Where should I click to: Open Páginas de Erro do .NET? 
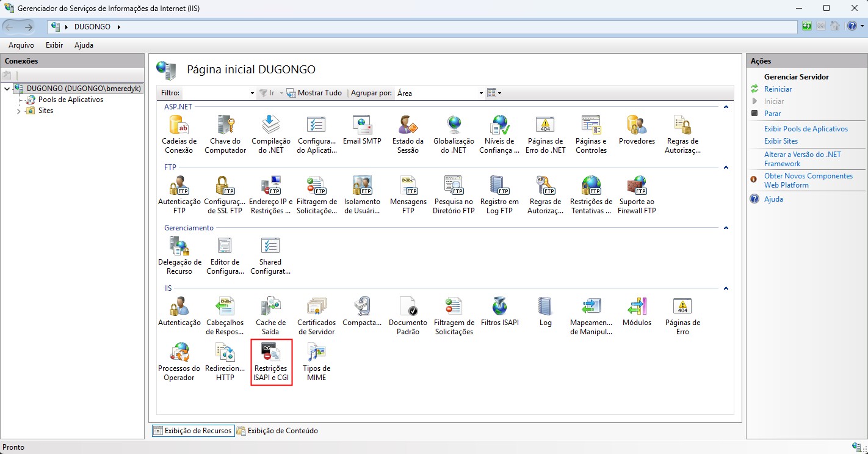(545, 134)
